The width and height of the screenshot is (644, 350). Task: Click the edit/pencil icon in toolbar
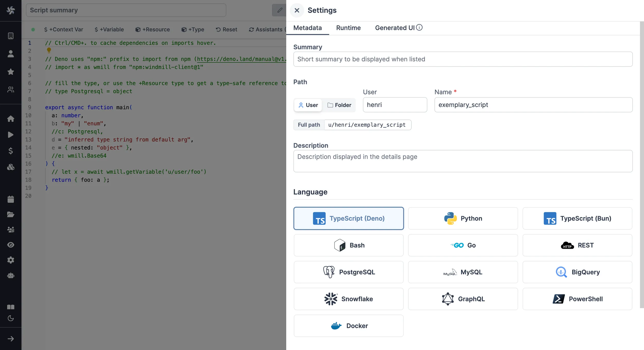pos(279,10)
